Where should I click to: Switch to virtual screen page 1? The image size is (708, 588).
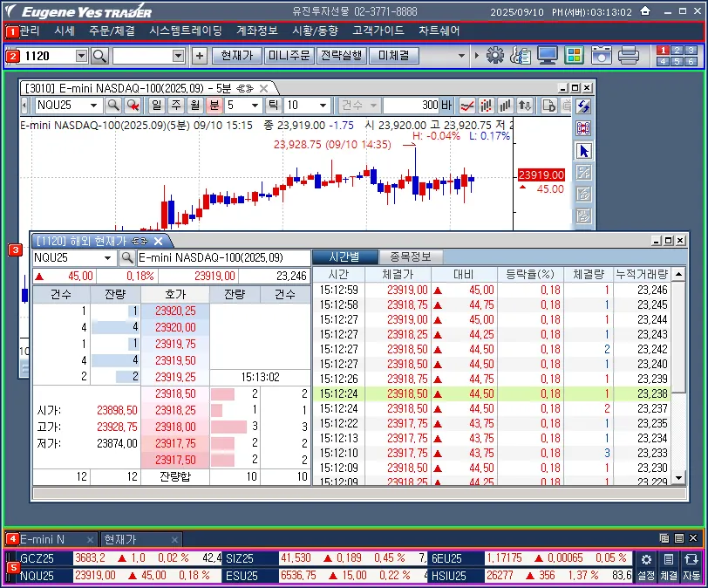pyautogui.click(x=663, y=50)
